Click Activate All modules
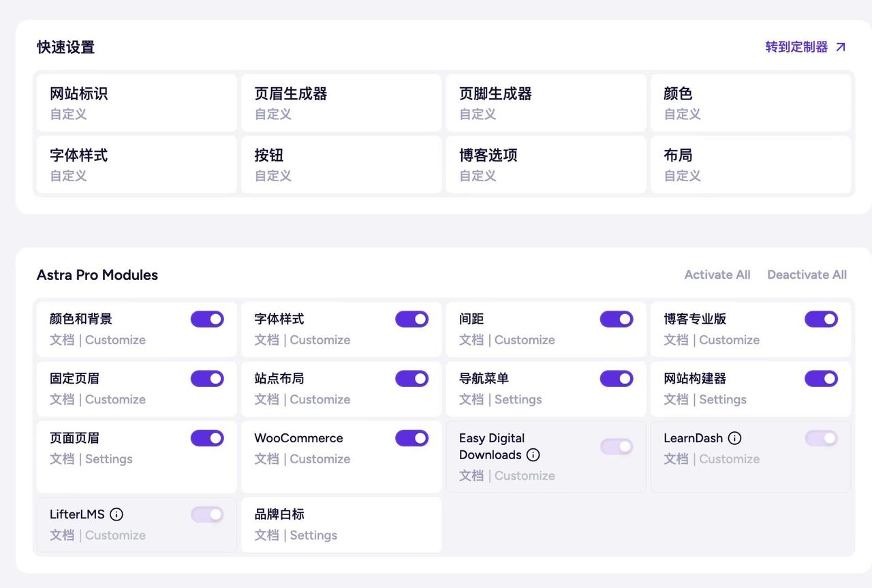Image resolution: width=872 pixels, height=588 pixels. (717, 275)
